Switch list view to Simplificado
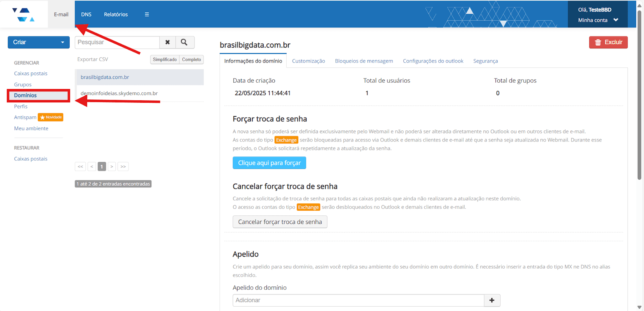Screen dimensions: 644x311 click(165, 60)
